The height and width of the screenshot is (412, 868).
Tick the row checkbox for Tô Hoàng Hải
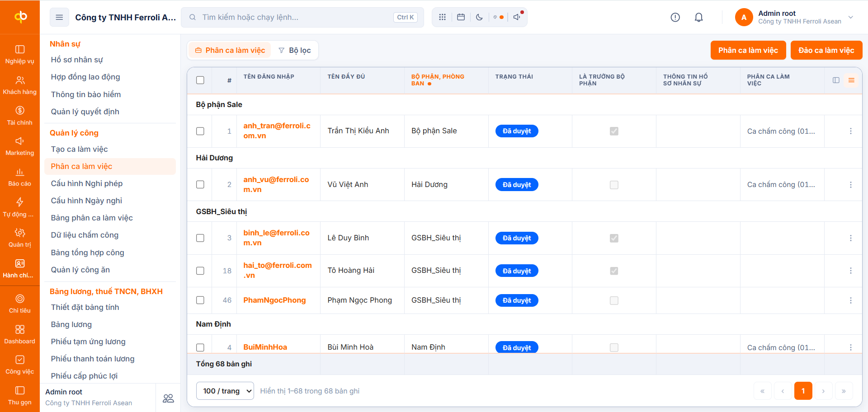click(x=200, y=271)
